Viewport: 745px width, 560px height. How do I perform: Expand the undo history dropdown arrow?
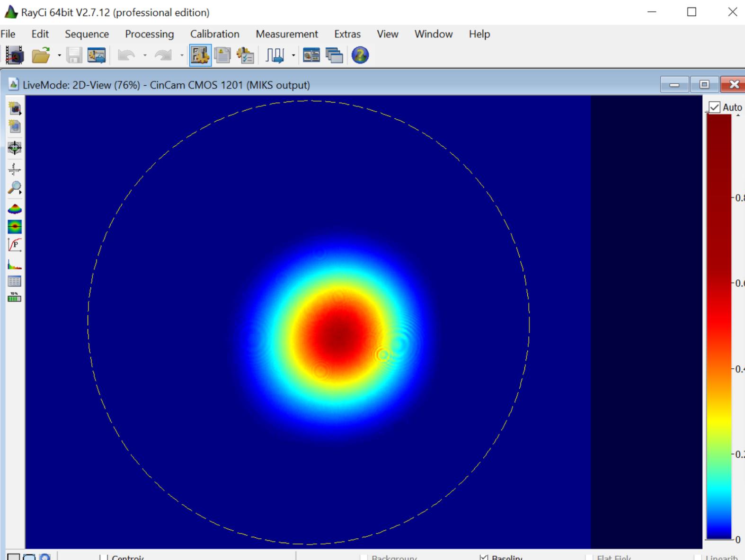[145, 55]
